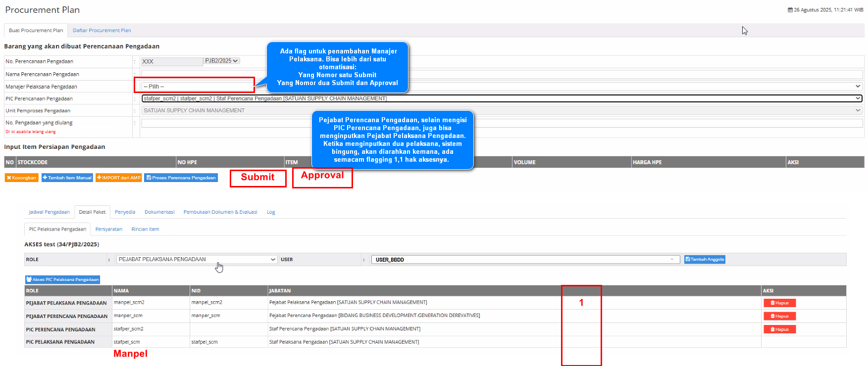The height and width of the screenshot is (366, 868).
Task: Click Proses Perencana Pengadaan button
Action: [181, 178]
